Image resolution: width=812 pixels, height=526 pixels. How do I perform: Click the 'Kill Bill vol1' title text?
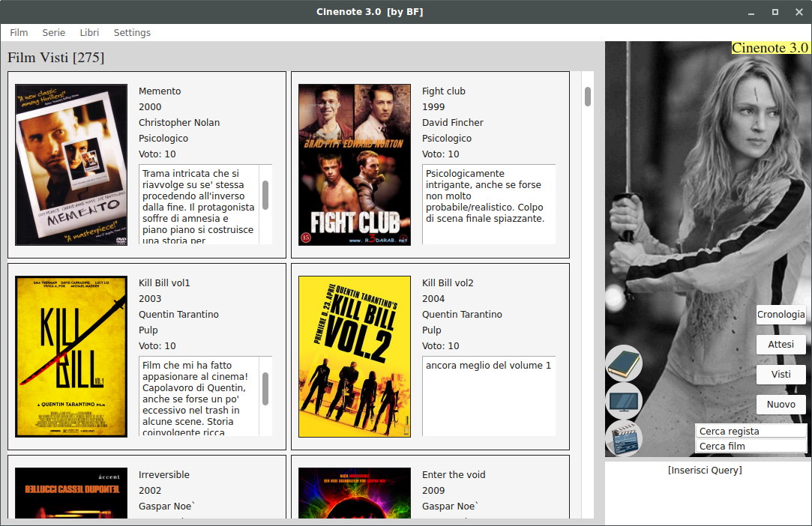click(x=164, y=283)
